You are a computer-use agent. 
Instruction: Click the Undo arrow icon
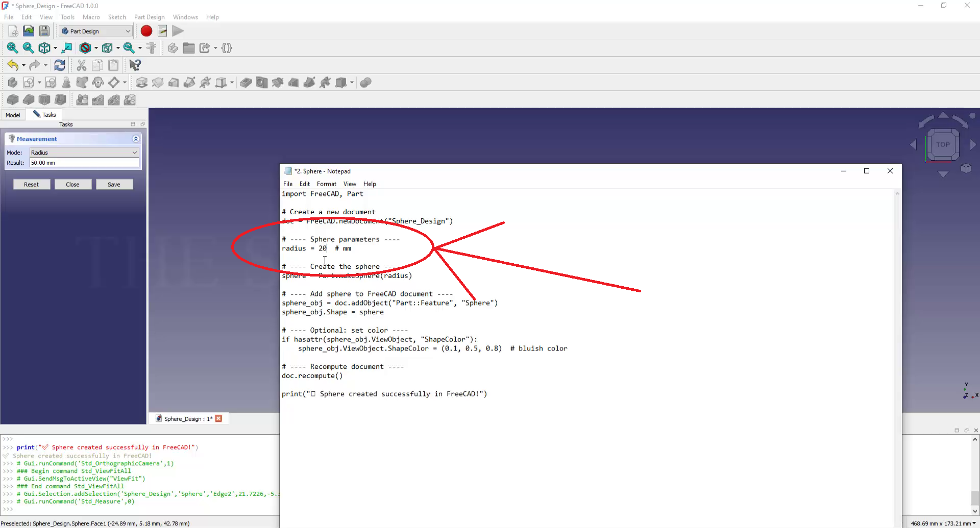[x=13, y=65]
